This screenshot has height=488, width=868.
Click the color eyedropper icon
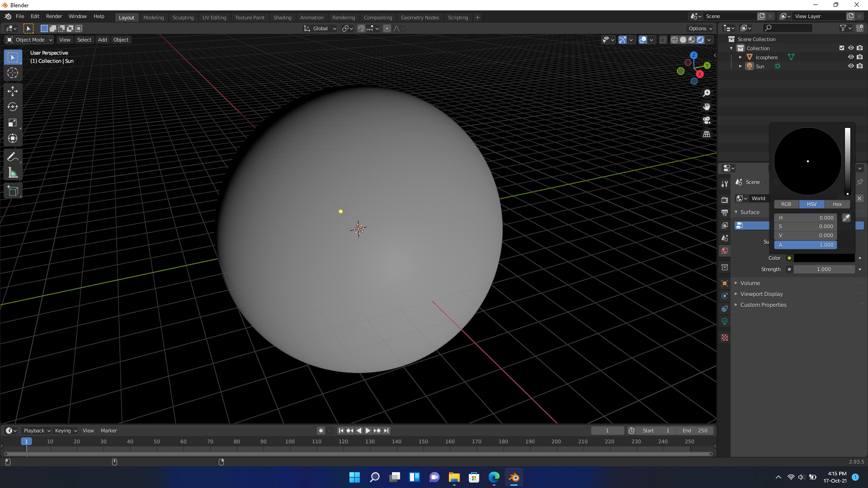(x=846, y=218)
